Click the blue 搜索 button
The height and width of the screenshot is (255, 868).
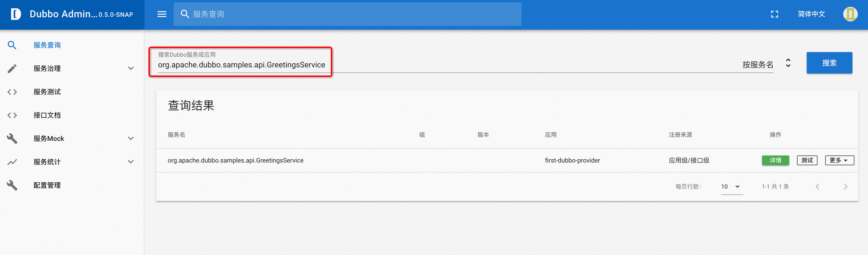(x=829, y=63)
